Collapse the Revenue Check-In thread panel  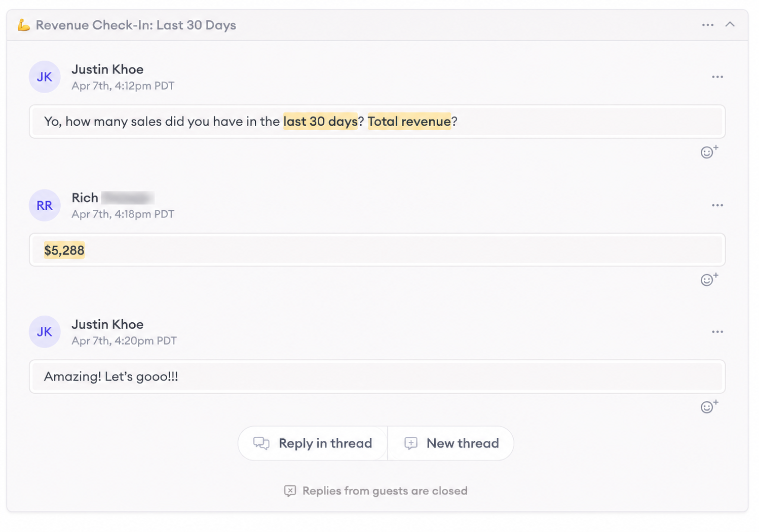tap(730, 24)
